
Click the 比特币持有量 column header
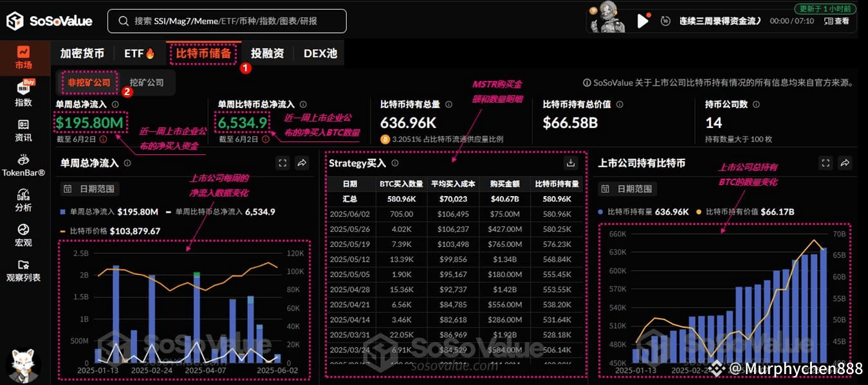point(557,184)
